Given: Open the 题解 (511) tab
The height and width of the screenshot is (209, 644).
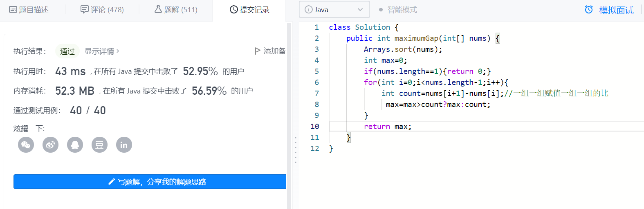Looking at the screenshot, I should tap(176, 9).
